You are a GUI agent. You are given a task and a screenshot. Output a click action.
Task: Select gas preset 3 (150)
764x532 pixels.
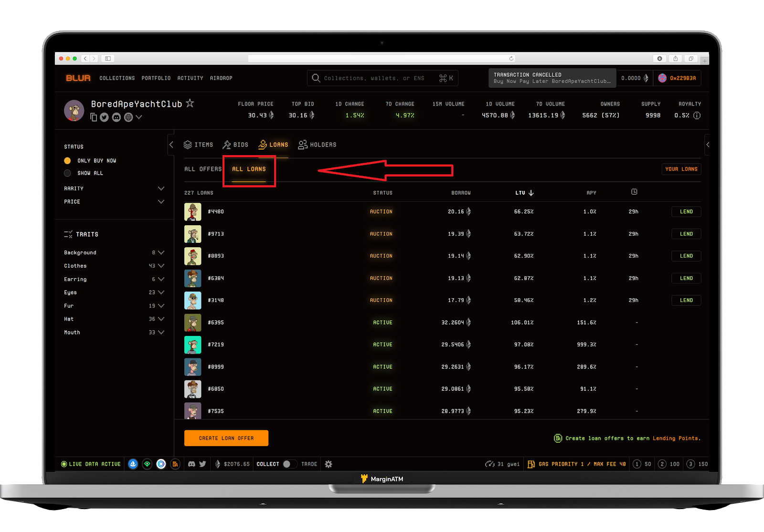coord(697,464)
